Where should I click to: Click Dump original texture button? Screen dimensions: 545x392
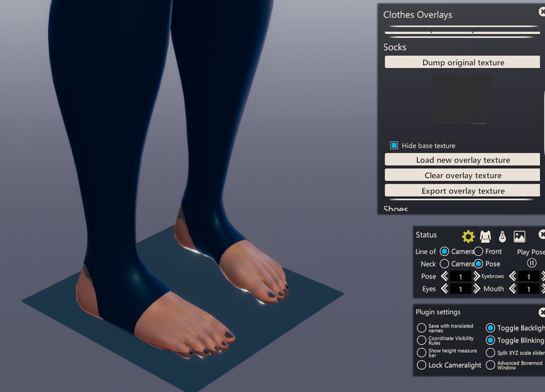click(x=462, y=62)
